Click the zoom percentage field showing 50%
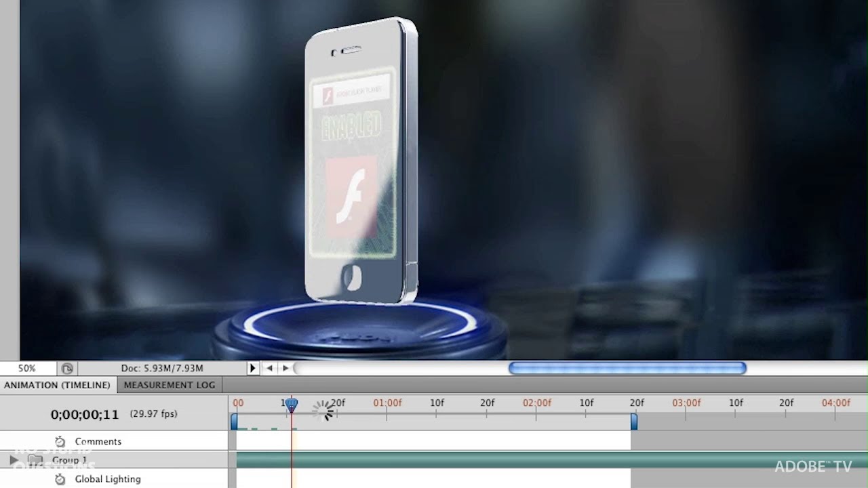 [27, 369]
